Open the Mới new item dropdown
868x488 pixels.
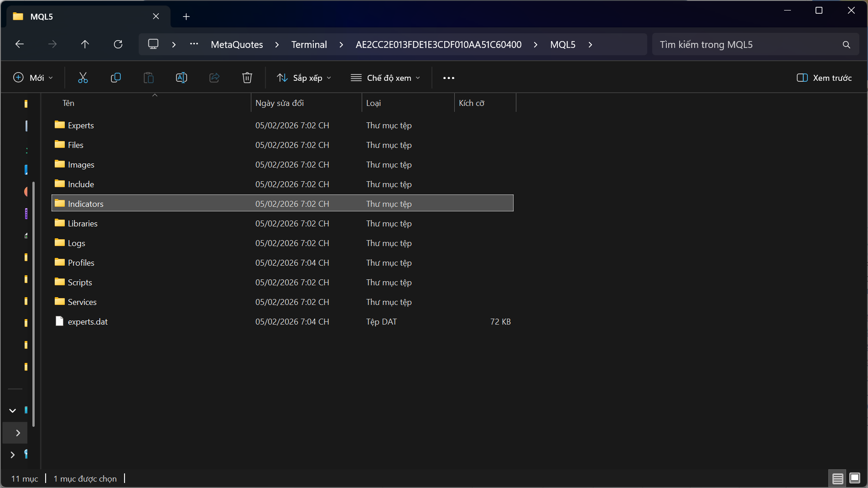click(x=33, y=78)
